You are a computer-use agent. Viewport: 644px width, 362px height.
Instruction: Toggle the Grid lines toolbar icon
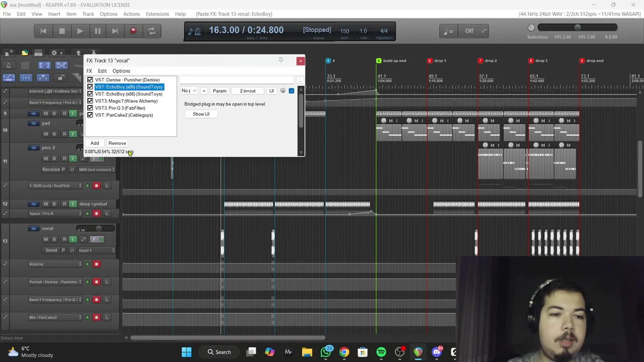[x=26, y=78]
